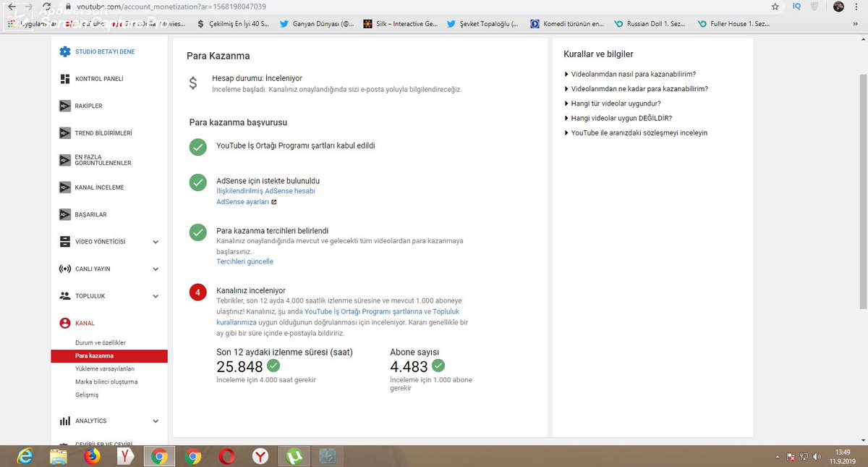Click the bookmark star in address bar
The width and height of the screenshot is (868, 467).
pos(775,7)
